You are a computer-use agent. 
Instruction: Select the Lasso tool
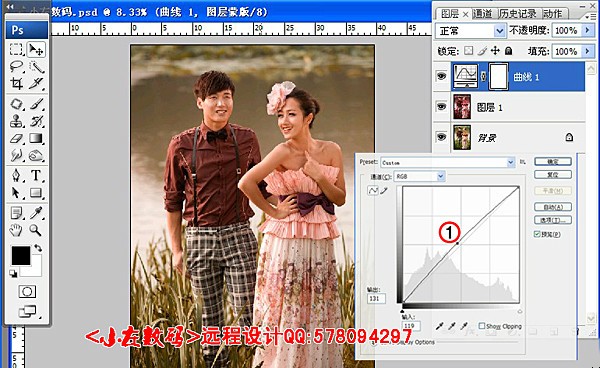pos(16,67)
